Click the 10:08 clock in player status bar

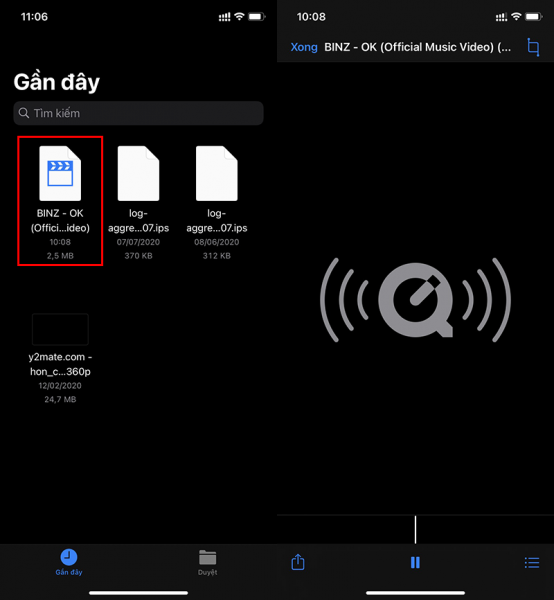(311, 17)
